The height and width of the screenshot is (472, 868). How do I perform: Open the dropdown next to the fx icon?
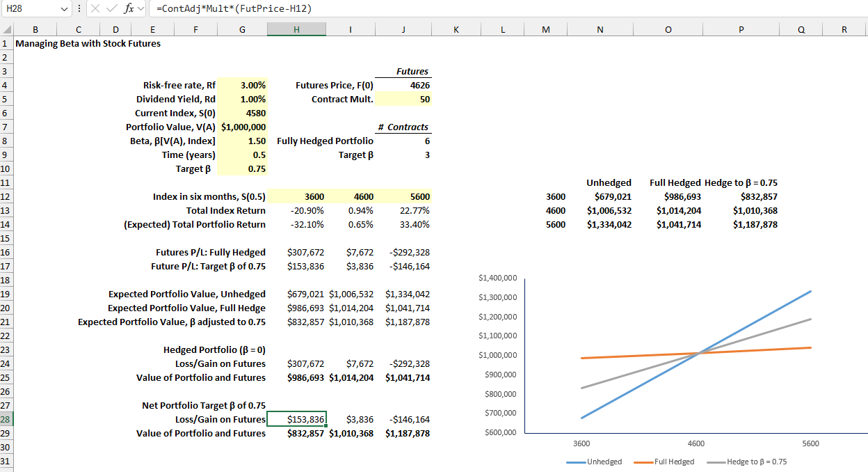pos(140,9)
